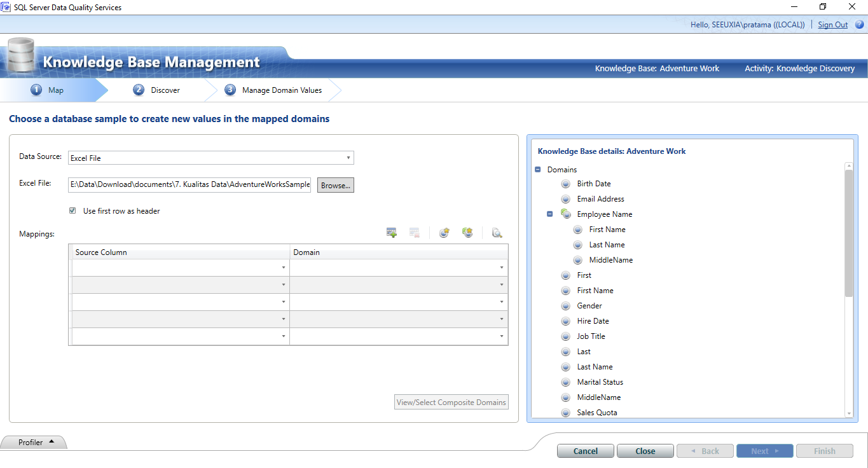Expand the Profiler tab

[x=34, y=442]
